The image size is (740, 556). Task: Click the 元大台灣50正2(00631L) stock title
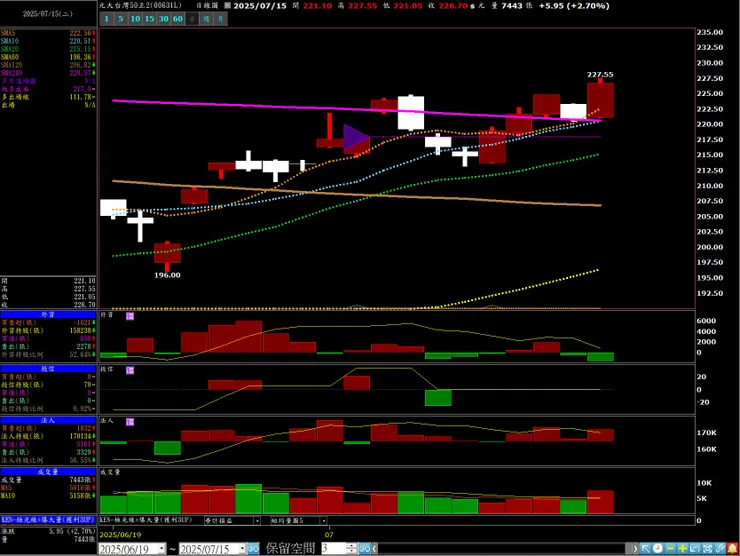pos(140,6)
